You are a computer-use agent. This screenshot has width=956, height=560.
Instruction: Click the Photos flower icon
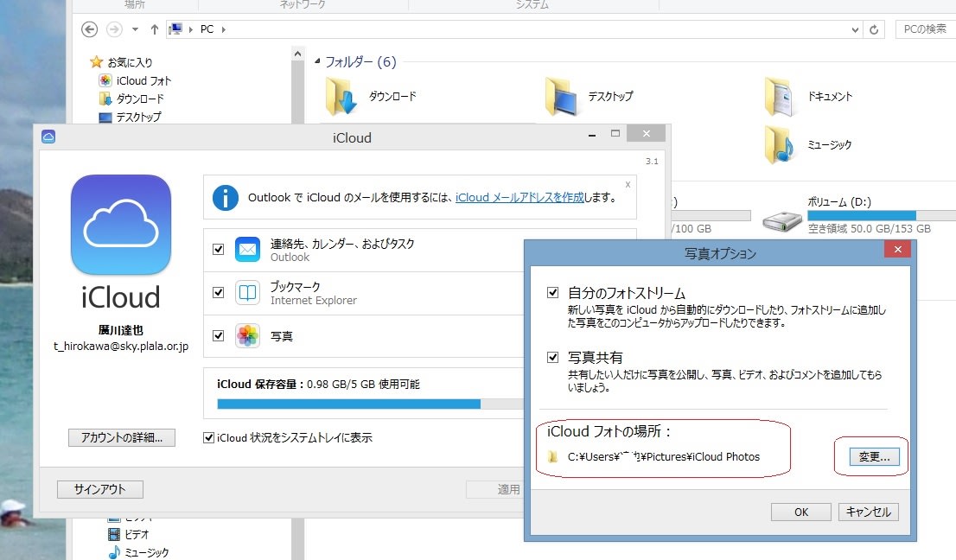(x=247, y=336)
